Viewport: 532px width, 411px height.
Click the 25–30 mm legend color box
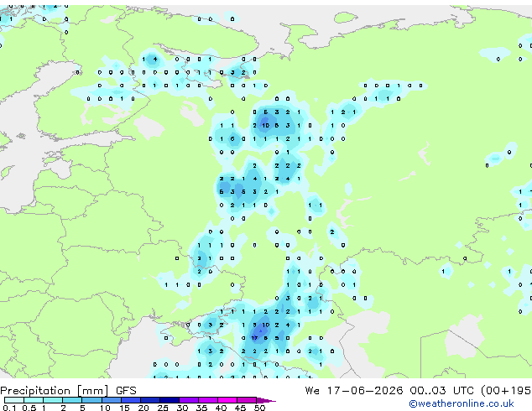(x=169, y=400)
